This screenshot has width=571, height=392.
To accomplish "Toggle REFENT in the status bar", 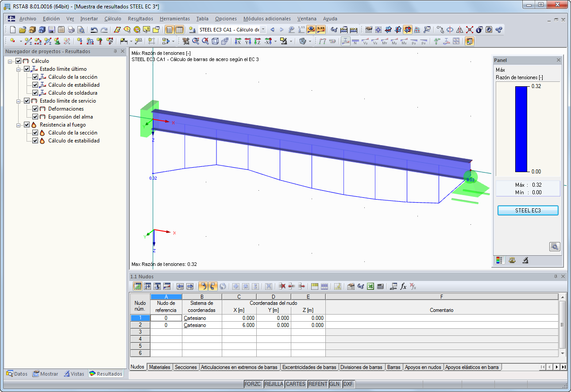I will 317,384.
